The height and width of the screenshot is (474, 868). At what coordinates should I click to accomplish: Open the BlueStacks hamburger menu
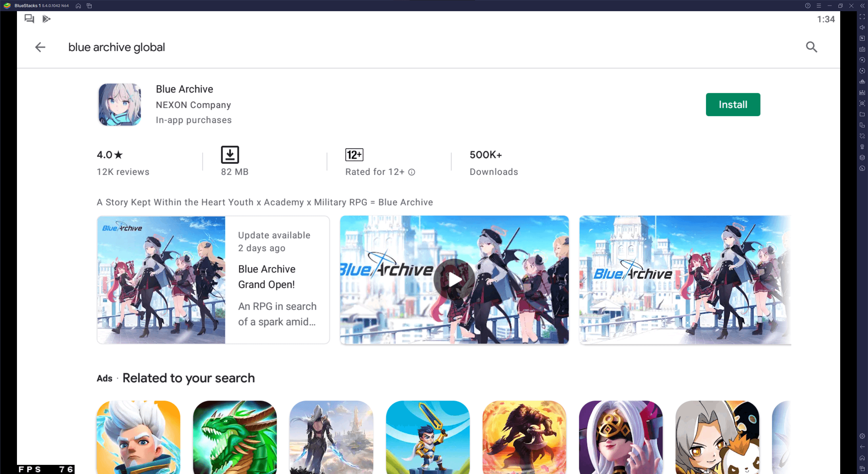[x=818, y=6]
